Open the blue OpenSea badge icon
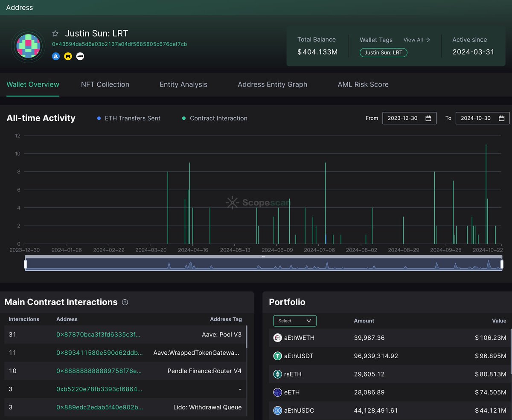Screen dimensions: 512x420 56,56
